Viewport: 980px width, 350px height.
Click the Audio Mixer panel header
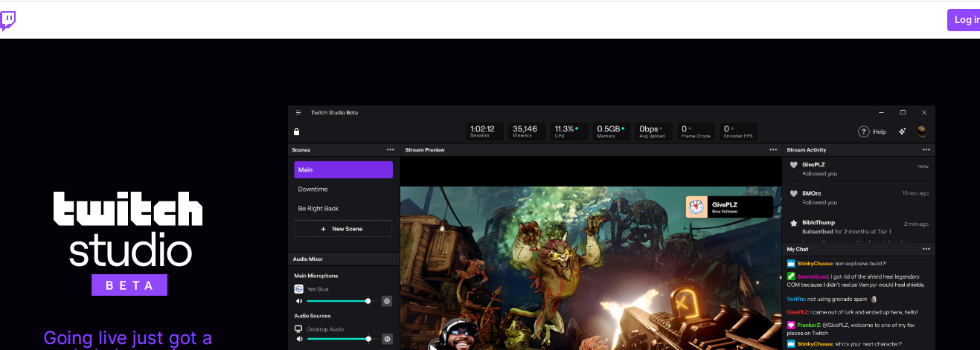pos(343,259)
